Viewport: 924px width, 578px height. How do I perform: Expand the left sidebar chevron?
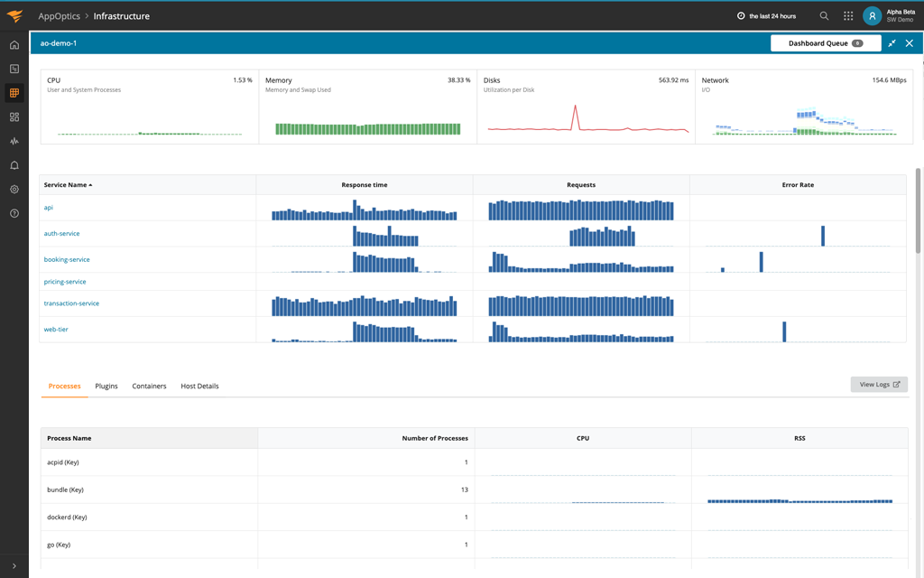tap(14, 565)
